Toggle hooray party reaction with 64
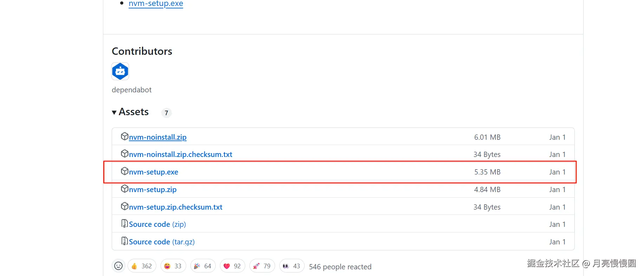Image resolution: width=644 pixels, height=276 pixels. click(x=203, y=266)
